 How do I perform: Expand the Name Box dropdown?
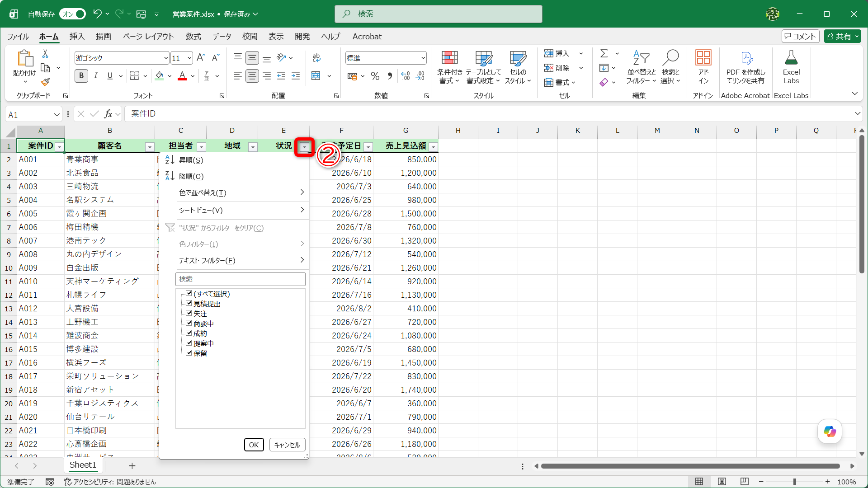click(x=57, y=114)
